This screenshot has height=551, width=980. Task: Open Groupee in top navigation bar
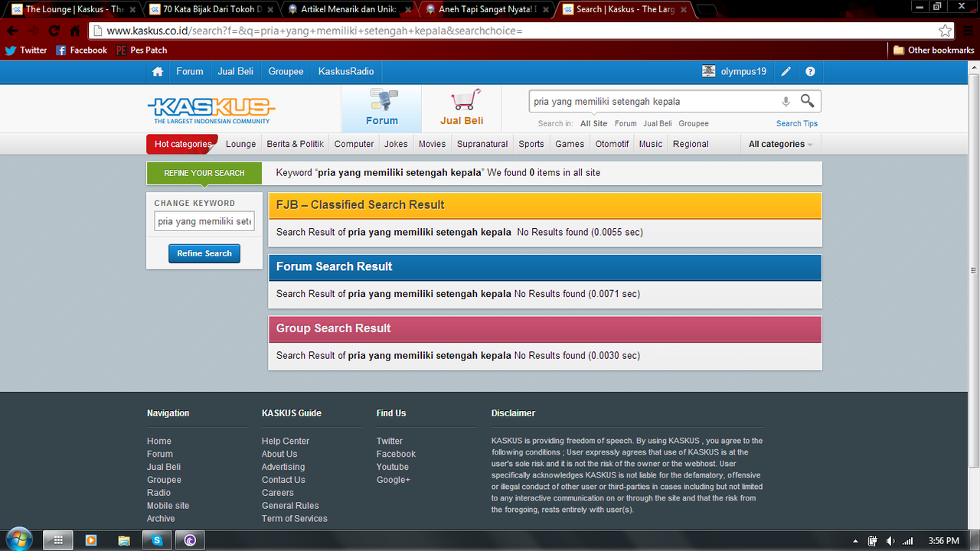click(286, 71)
